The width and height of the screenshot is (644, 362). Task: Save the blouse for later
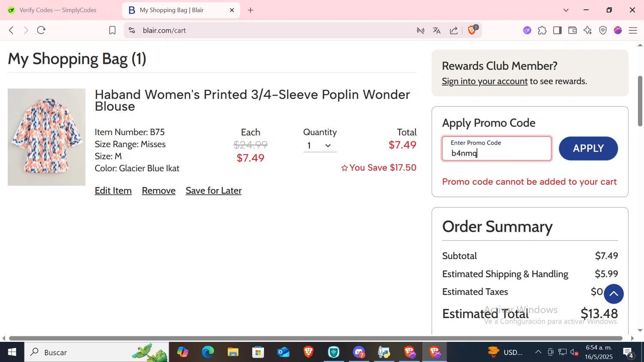click(213, 190)
